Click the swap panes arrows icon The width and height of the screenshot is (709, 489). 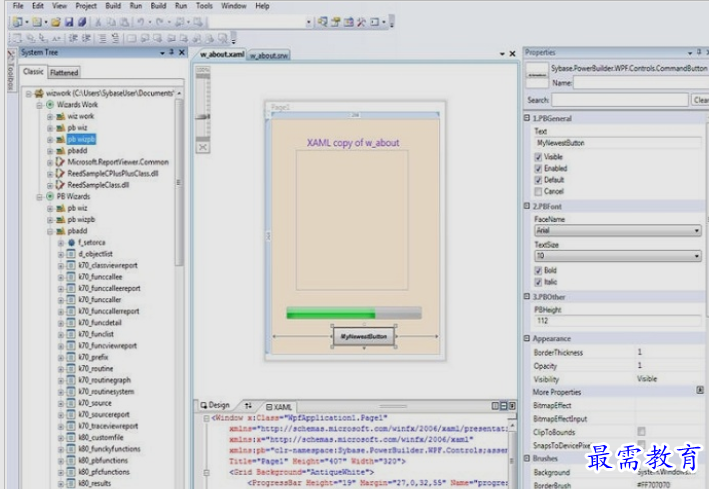tap(249, 407)
